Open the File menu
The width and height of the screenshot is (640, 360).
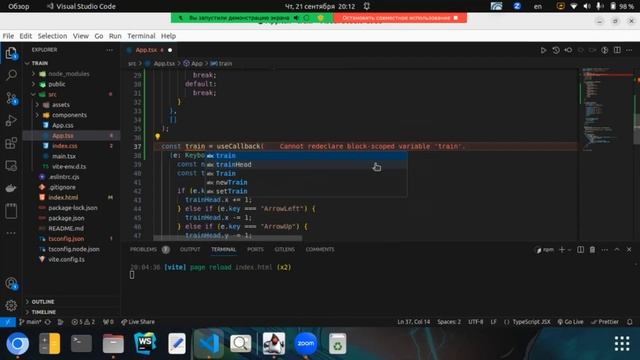click(x=8, y=36)
